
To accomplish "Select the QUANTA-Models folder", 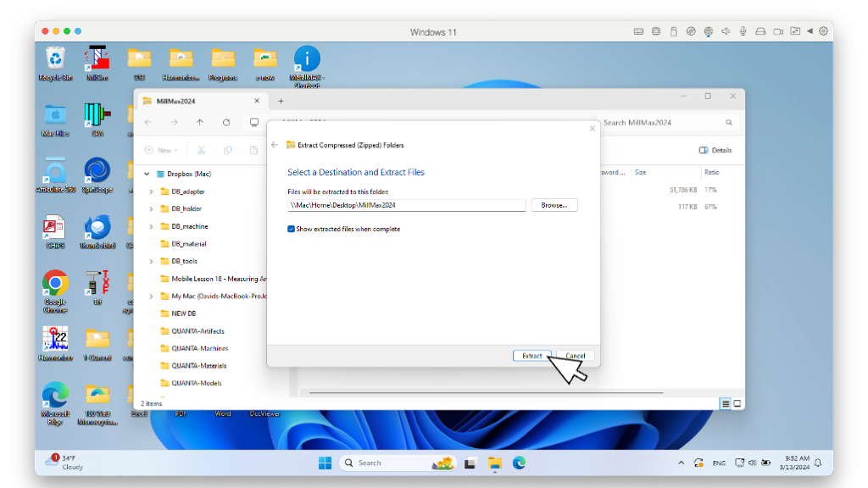I will click(191, 383).
